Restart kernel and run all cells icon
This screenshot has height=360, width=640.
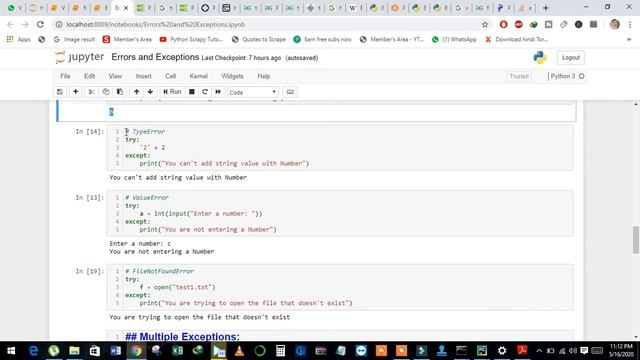(218, 92)
